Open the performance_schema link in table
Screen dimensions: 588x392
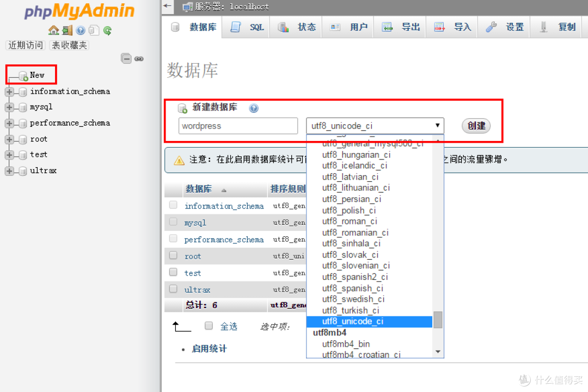[224, 240]
